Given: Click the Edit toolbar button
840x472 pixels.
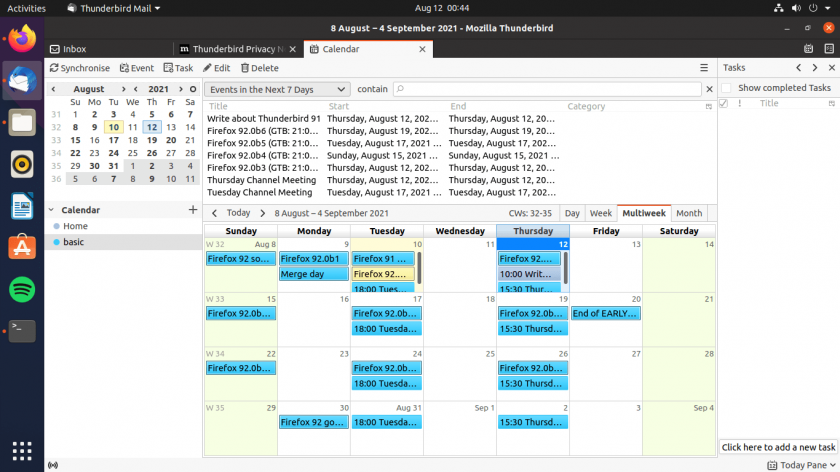Looking at the screenshot, I should click(216, 68).
